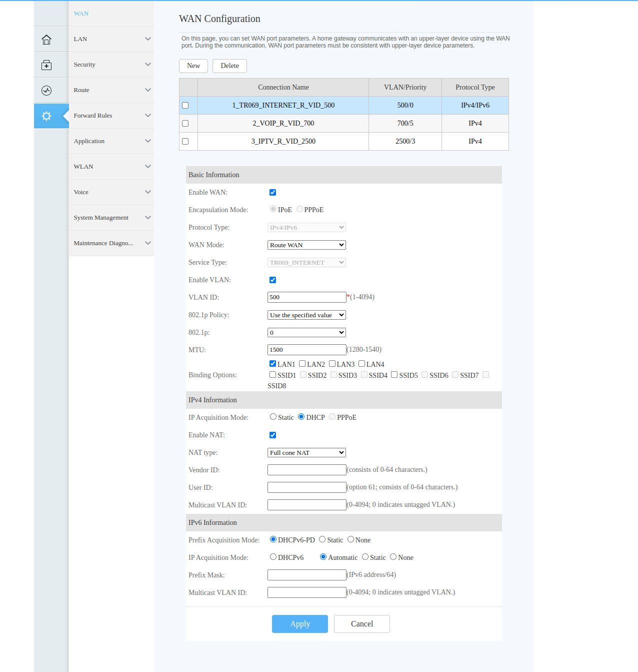Expand System Management chevron arrow

147,218
